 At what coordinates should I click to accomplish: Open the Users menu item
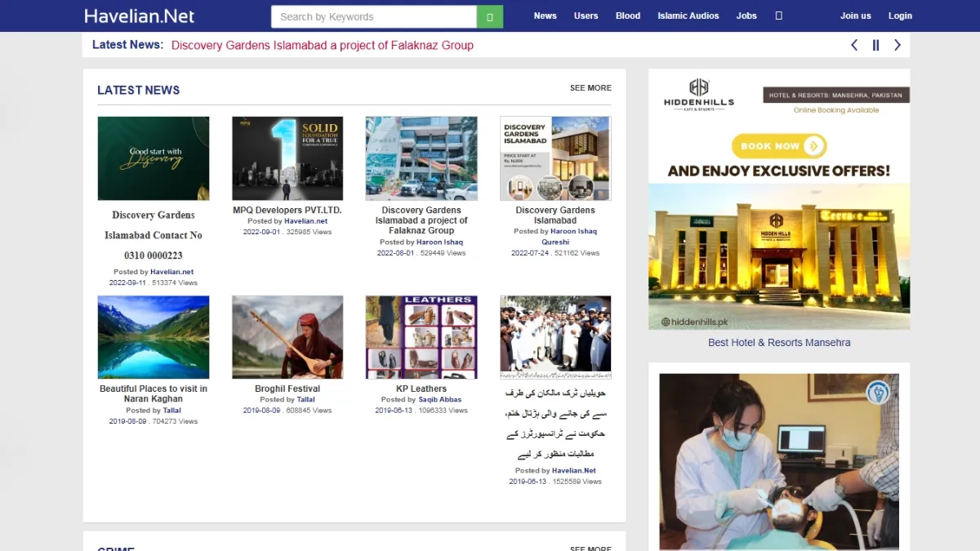click(x=586, y=16)
